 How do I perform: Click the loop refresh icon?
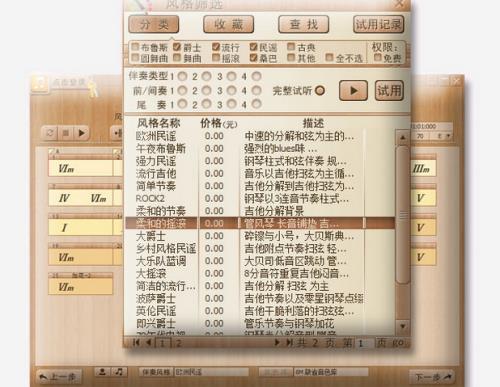(50, 133)
